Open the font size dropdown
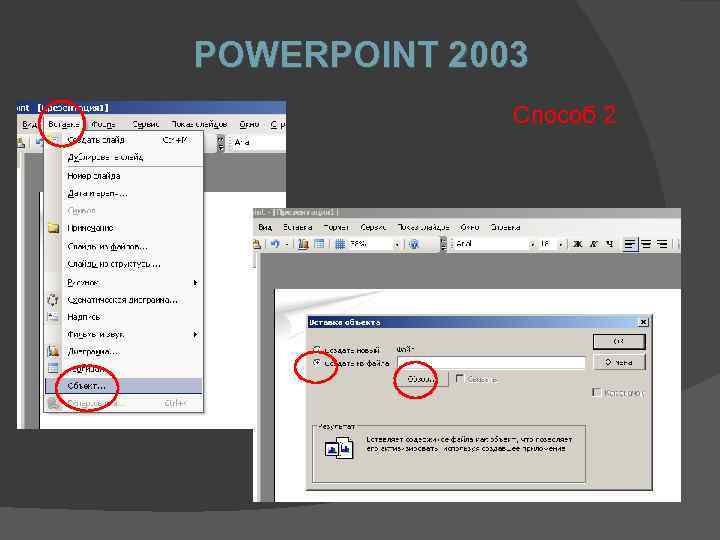 click(x=561, y=244)
